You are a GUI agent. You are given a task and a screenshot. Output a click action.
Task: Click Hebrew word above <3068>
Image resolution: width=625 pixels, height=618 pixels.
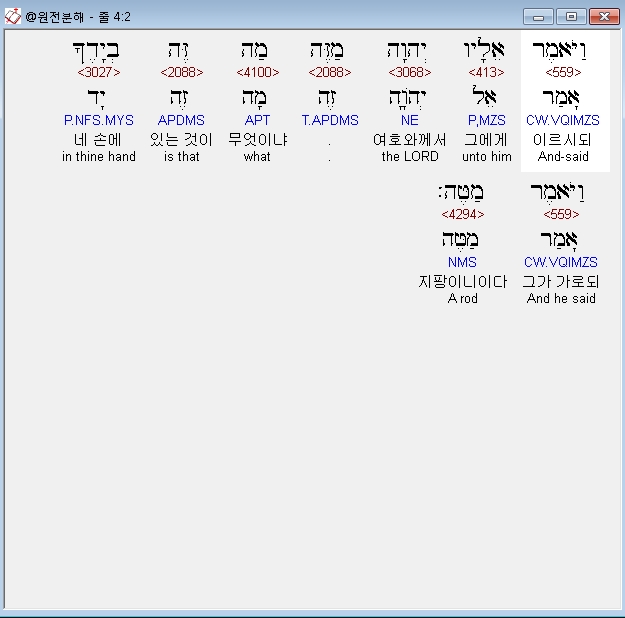(x=407, y=51)
